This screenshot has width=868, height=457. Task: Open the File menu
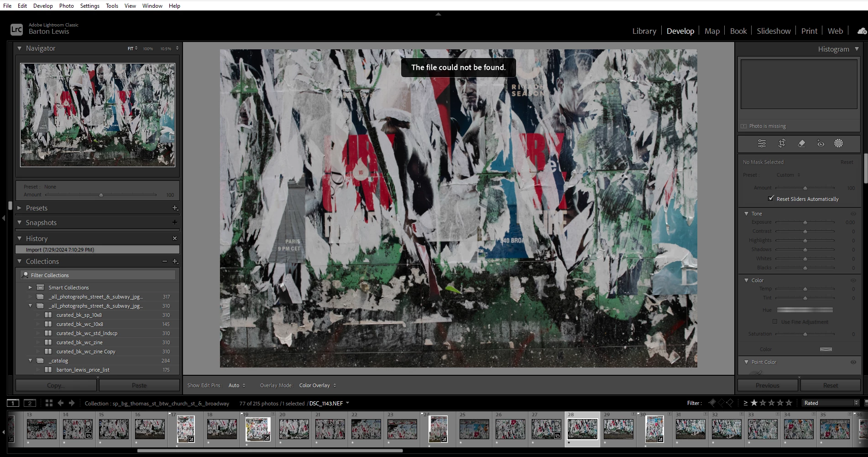click(x=7, y=5)
